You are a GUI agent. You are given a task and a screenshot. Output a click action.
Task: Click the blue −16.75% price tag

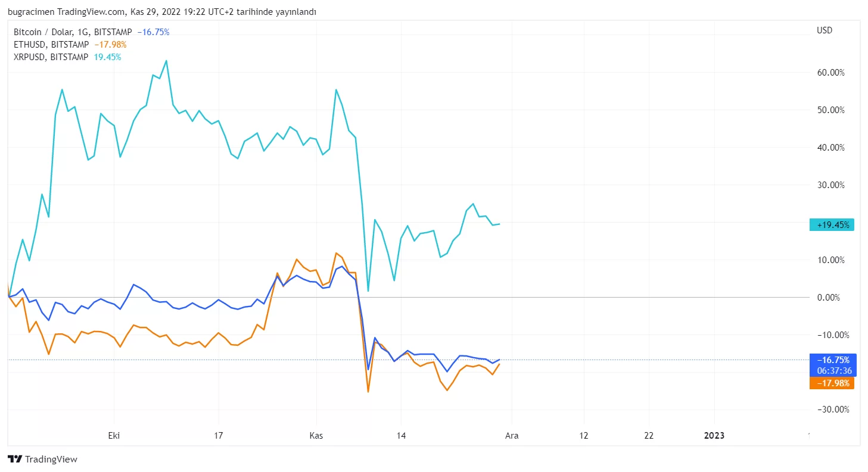pos(832,360)
